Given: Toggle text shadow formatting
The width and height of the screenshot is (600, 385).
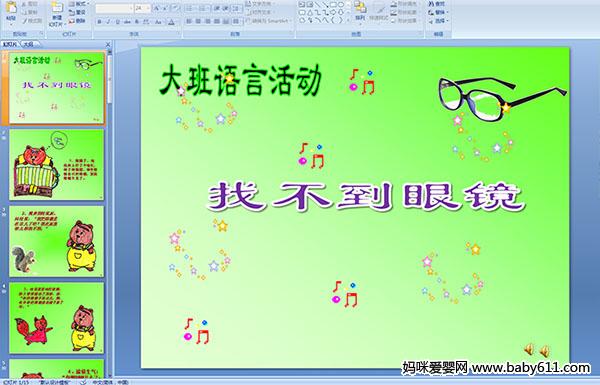Looking at the screenshot, I should tap(136, 22).
